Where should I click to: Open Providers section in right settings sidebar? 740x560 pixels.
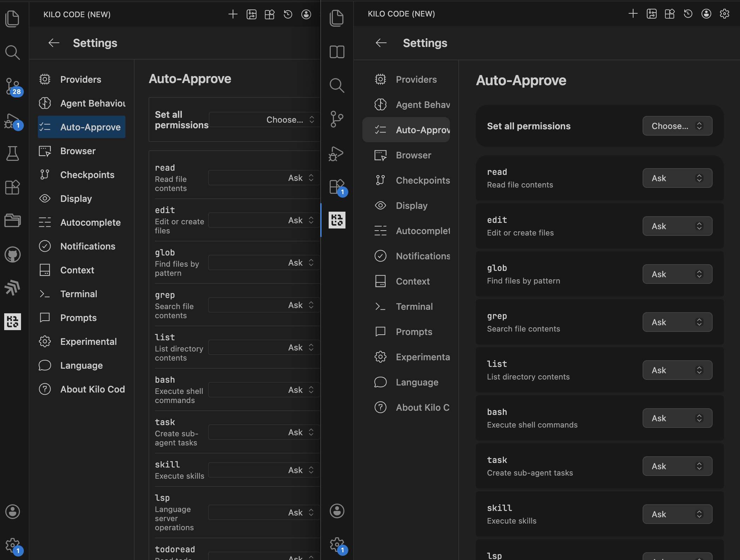pos(416,80)
